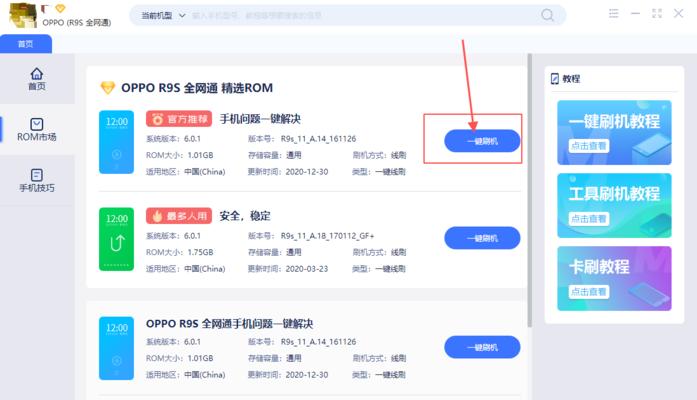Click 点击查看 on 工具刷机教程

point(589,219)
